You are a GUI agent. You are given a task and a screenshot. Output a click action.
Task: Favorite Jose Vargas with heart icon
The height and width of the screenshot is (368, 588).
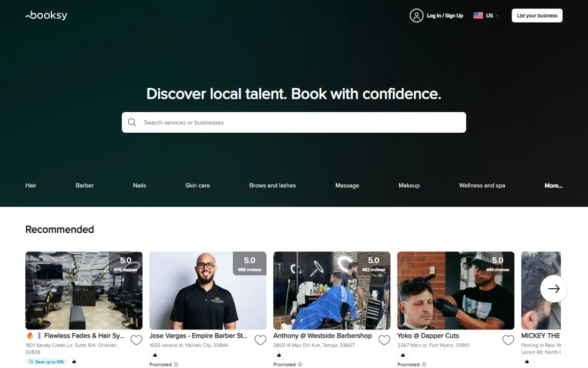tap(260, 340)
